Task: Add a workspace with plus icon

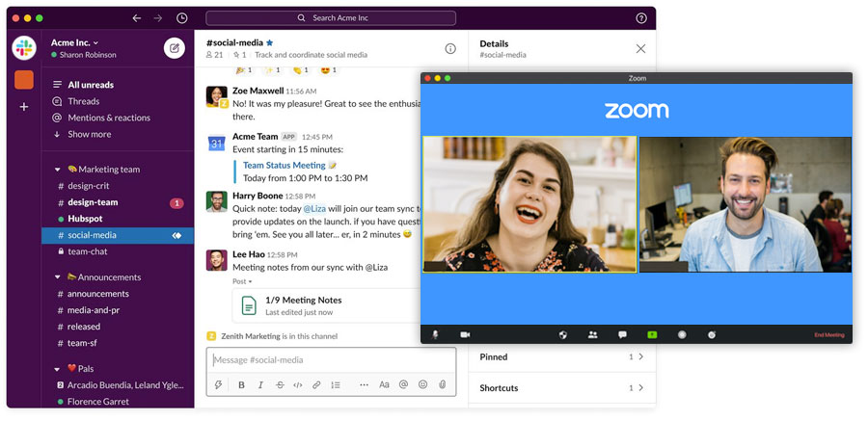Action: coord(24,107)
